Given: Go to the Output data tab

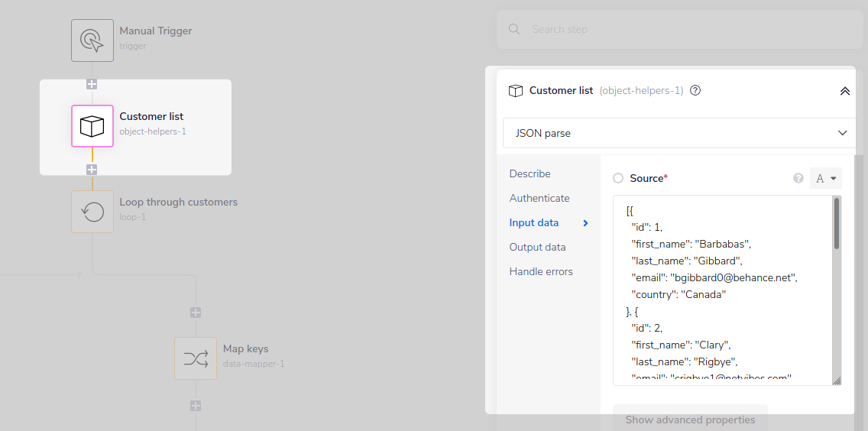Looking at the screenshot, I should (537, 247).
